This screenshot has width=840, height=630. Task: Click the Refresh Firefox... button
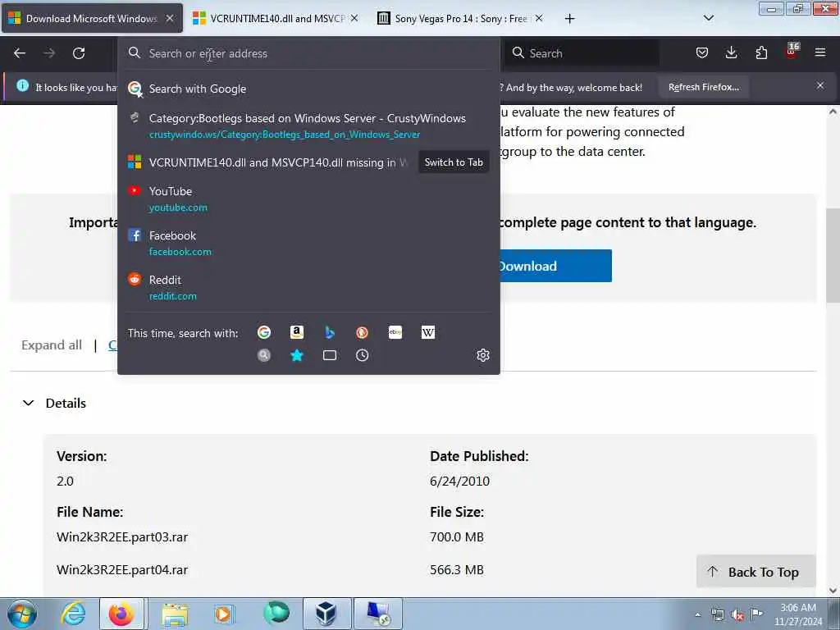703,87
